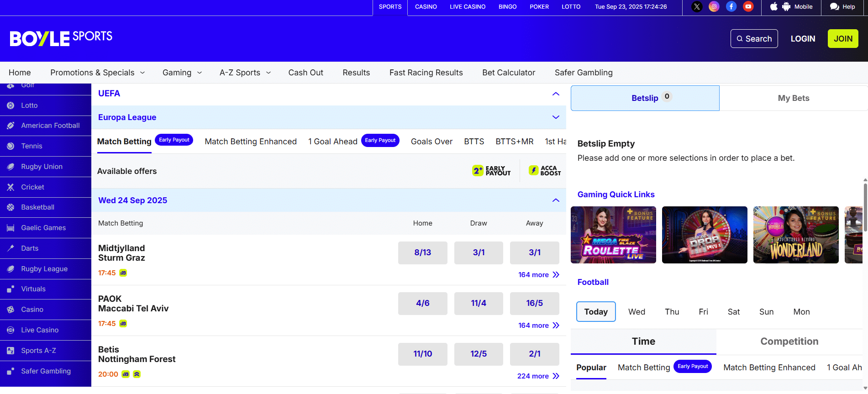The image size is (868, 394).
Task: Expand the Europa League dropdown chevron
Action: point(556,117)
